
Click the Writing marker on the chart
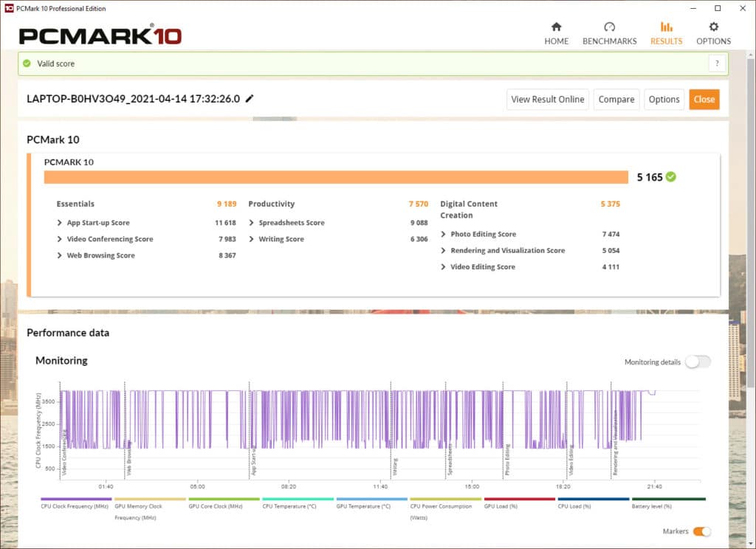tap(396, 466)
